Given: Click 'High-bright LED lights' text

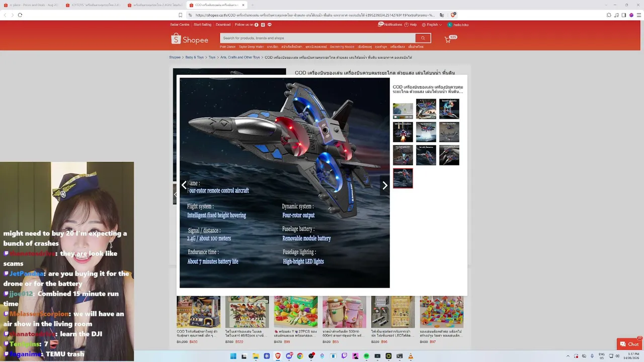Looking at the screenshot, I should [303, 261].
